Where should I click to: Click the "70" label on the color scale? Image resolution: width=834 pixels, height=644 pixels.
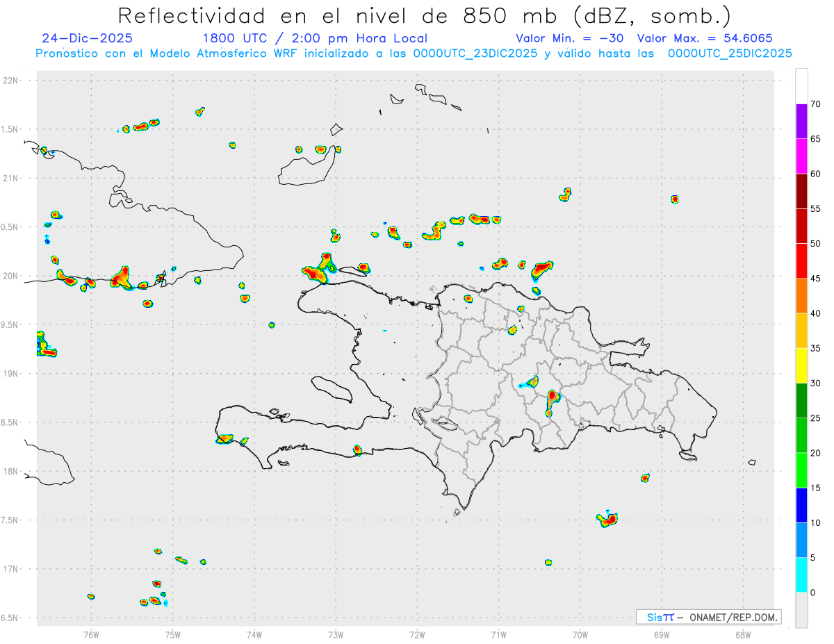click(x=816, y=104)
